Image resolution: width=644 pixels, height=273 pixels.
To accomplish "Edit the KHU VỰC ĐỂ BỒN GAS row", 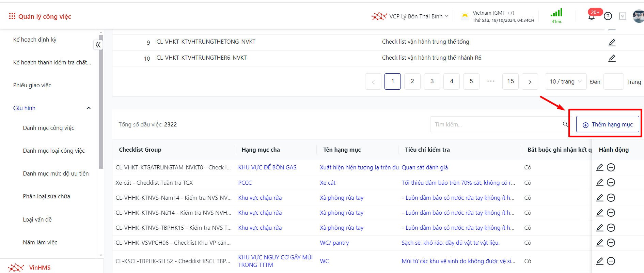I will 600,167.
